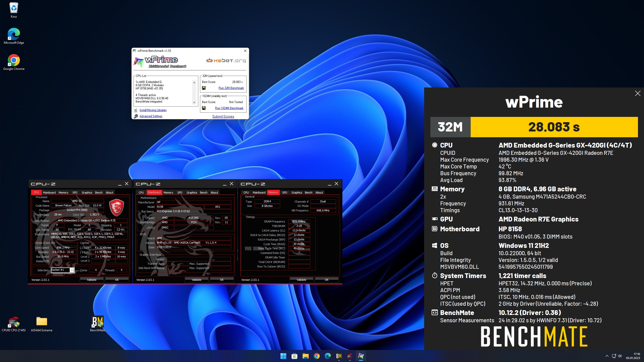Image resolution: width=644 pixels, height=362 pixels.
Task: Click Validate in first CPU-Z window
Action: coord(92,280)
